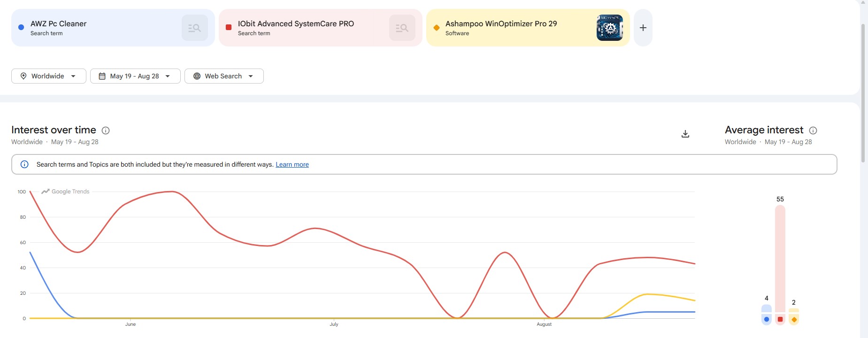Click location pin icon in Worldwide filter
Screen dimensions: 868x338
pos(23,76)
